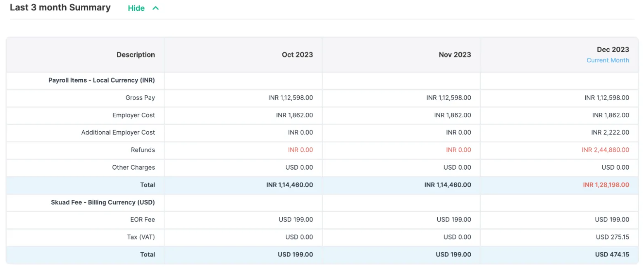
Task: Collapse summary using the green chevron arrow
Action: (x=155, y=8)
